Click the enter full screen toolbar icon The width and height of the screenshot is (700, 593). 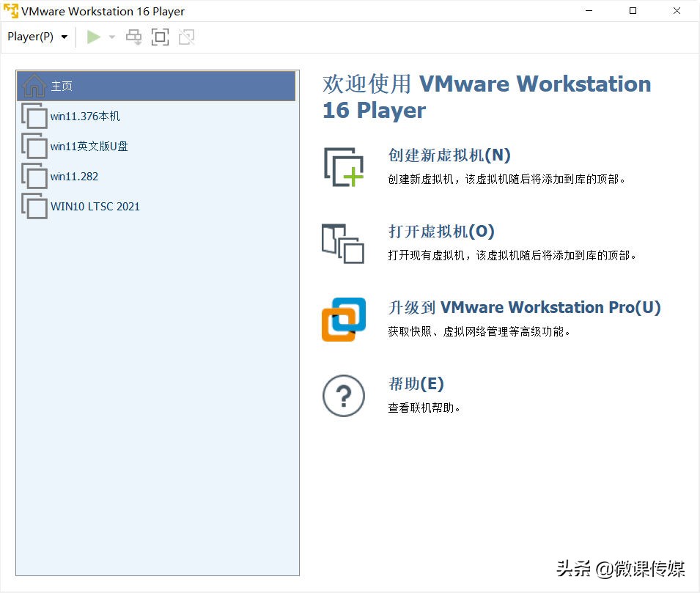pos(160,37)
